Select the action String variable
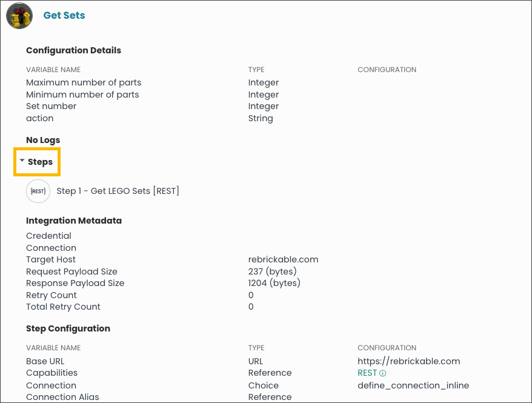Viewport: 532px width, 403px height. [39, 118]
